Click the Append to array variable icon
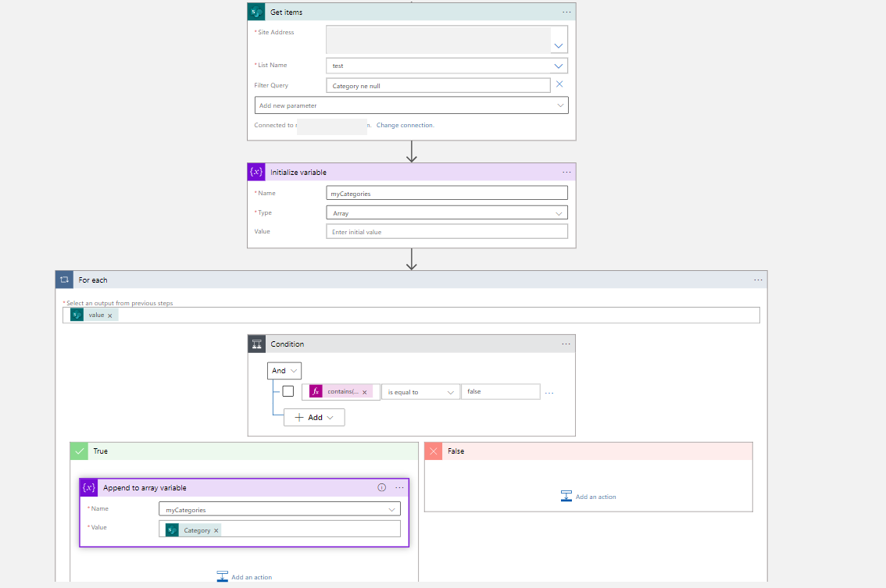 click(89, 487)
